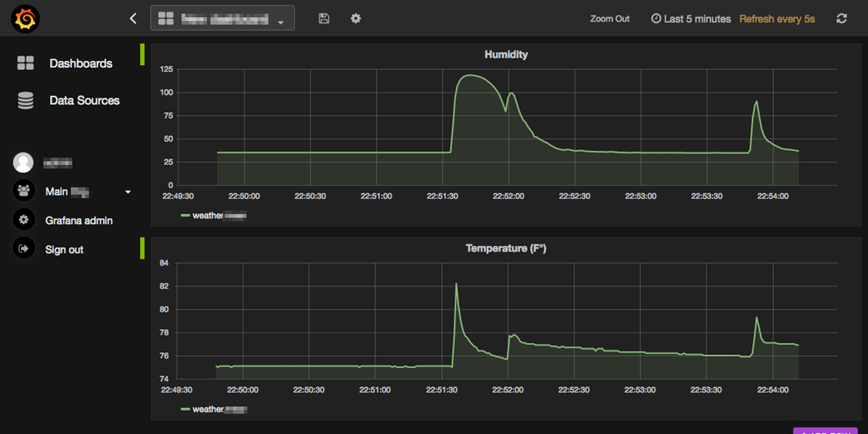
Task: Open the Grafana admin link
Action: (79, 221)
